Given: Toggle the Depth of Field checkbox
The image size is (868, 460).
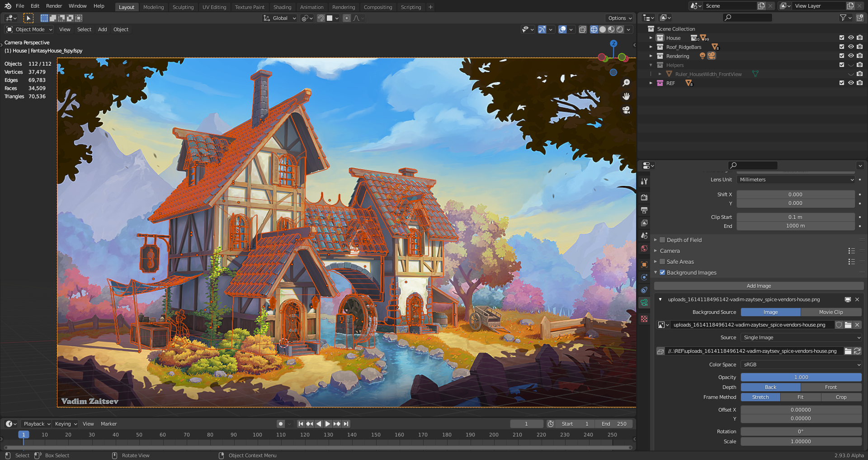Looking at the screenshot, I should pyautogui.click(x=662, y=240).
